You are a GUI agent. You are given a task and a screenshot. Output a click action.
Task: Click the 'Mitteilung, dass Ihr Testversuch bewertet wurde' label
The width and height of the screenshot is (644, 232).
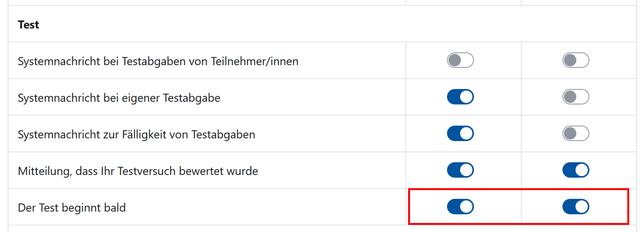tap(138, 171)
